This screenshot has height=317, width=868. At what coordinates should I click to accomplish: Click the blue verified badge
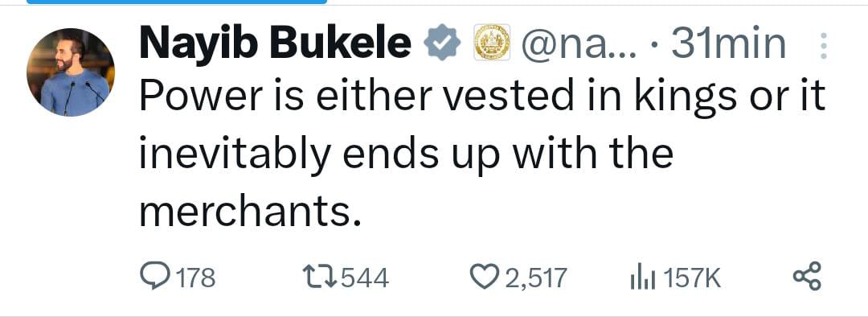click(x=442, y=43)
